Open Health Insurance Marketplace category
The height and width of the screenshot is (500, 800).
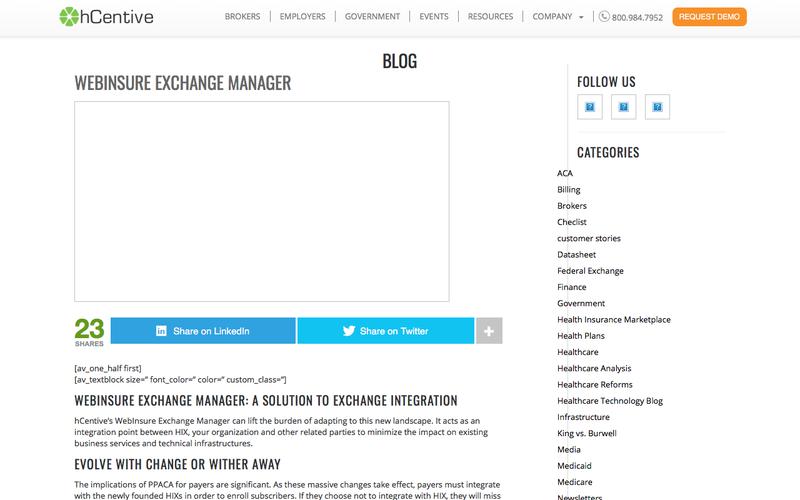[614, 320]
